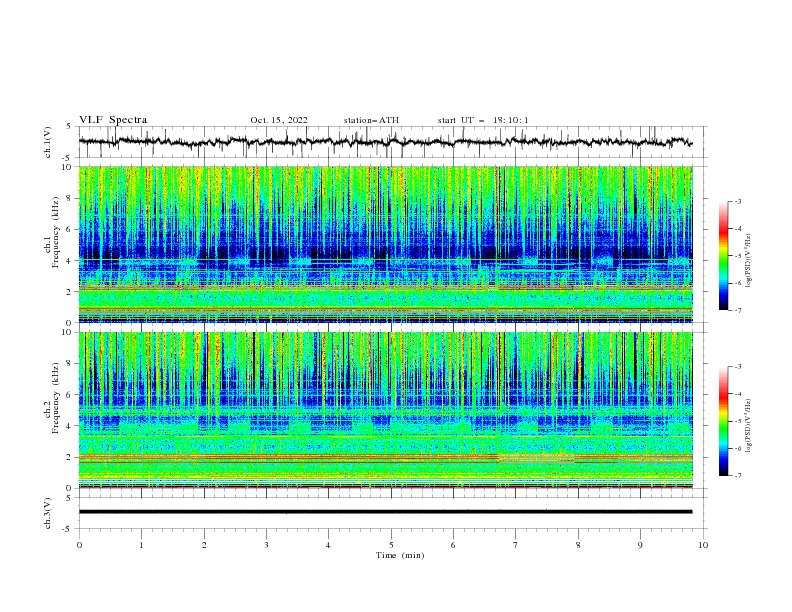792x612 pixels.
Task: Click the "5" tick on ch.1(V) axis
Action: (69, 126)
